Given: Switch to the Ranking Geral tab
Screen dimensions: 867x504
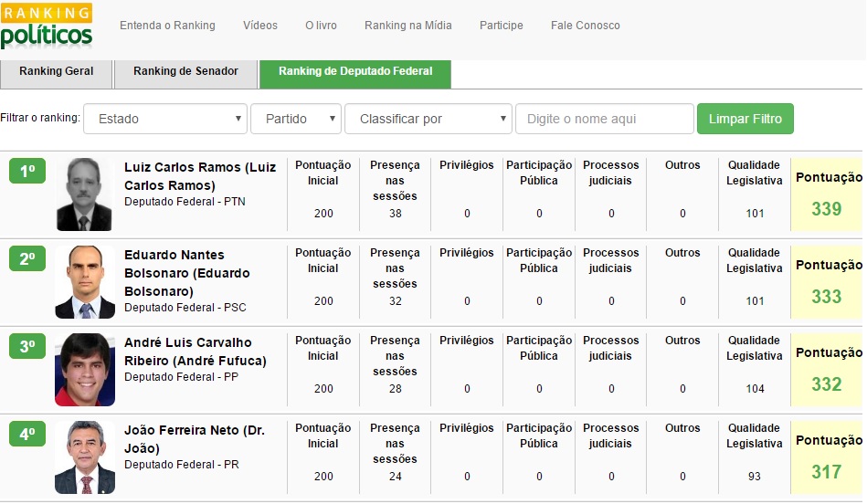Looking at the screenshot, I should (56, 71).
